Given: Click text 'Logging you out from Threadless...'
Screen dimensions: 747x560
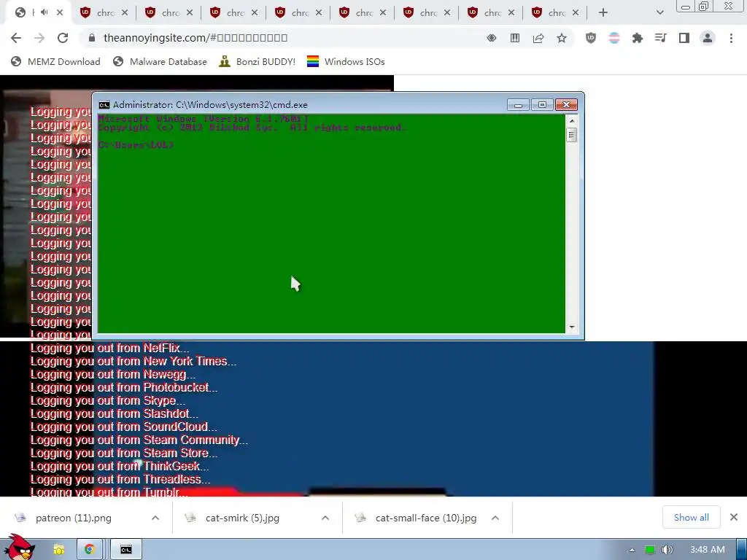Looking at the screenshot, I should pyautogui.click(x=120, y=480).
